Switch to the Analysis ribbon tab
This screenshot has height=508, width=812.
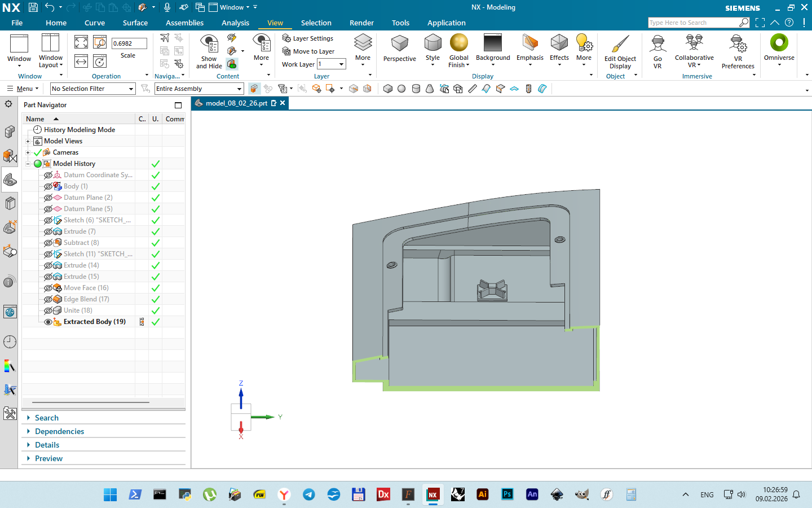[x=235, y=23]
